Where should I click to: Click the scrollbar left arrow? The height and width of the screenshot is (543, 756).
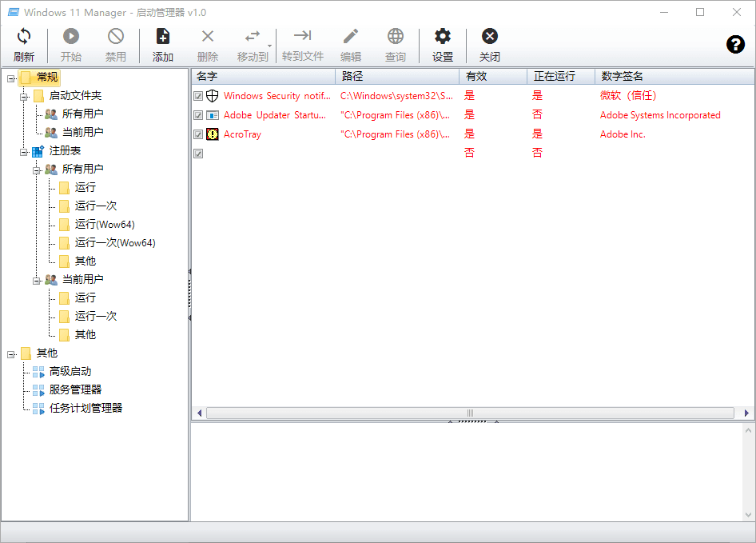click(x=199, y=413)
